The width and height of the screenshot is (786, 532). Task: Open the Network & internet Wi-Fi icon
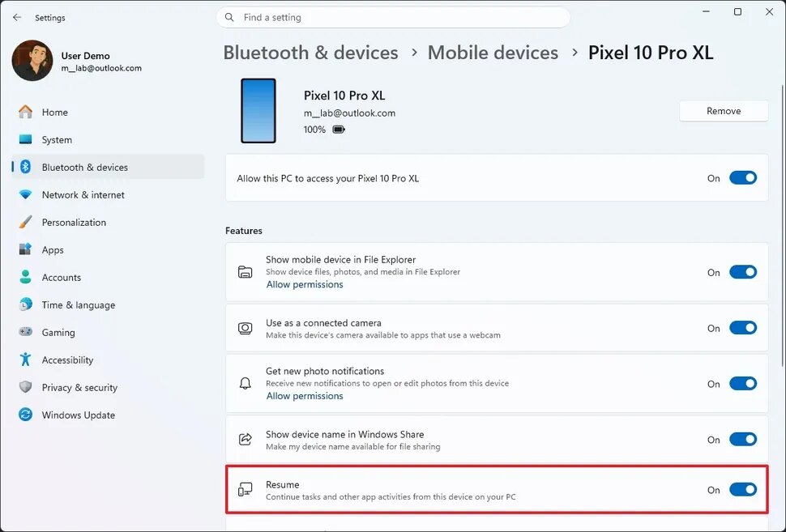[25, 194]
